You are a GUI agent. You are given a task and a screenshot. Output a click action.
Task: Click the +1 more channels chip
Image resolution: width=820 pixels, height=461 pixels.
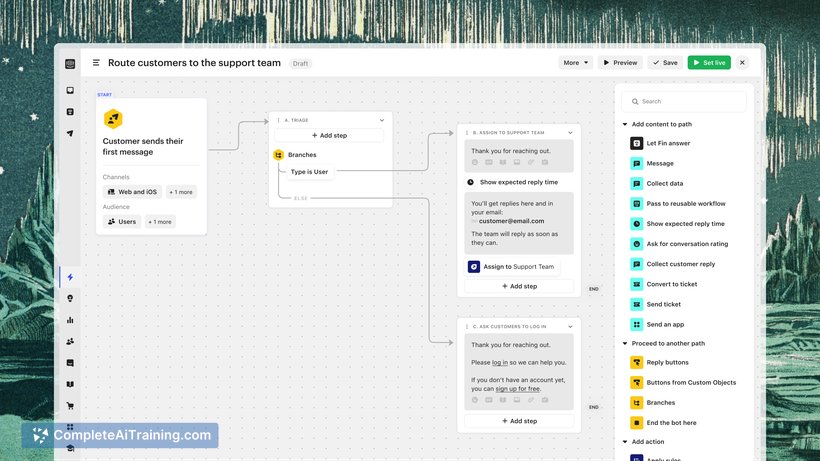tap(181, 192)
